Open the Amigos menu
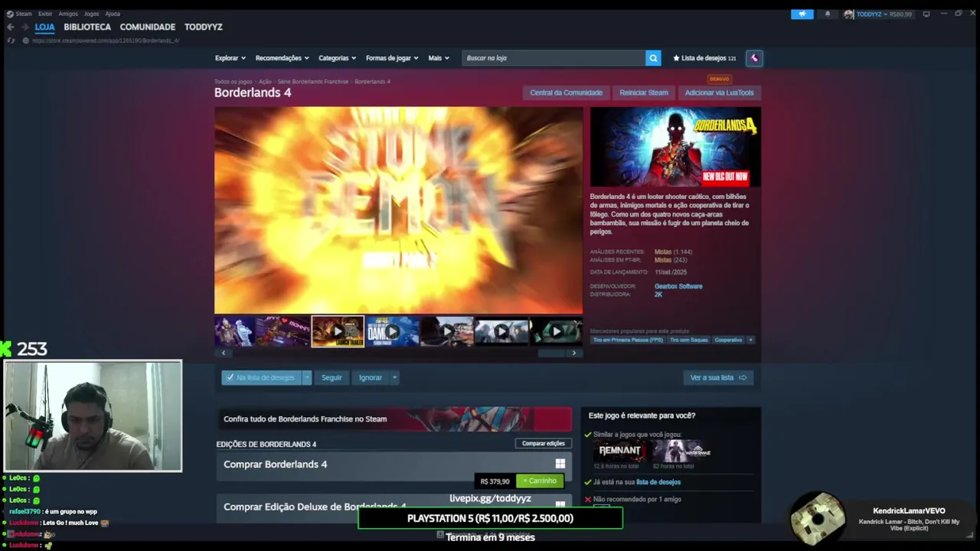This screenshot has height=551, width=980. (68, 14)
